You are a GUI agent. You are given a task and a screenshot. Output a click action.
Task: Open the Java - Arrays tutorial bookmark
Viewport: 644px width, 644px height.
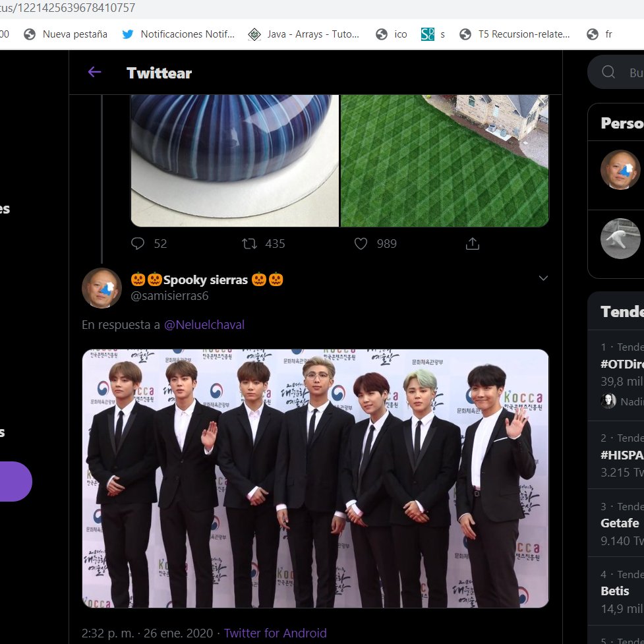304,34
